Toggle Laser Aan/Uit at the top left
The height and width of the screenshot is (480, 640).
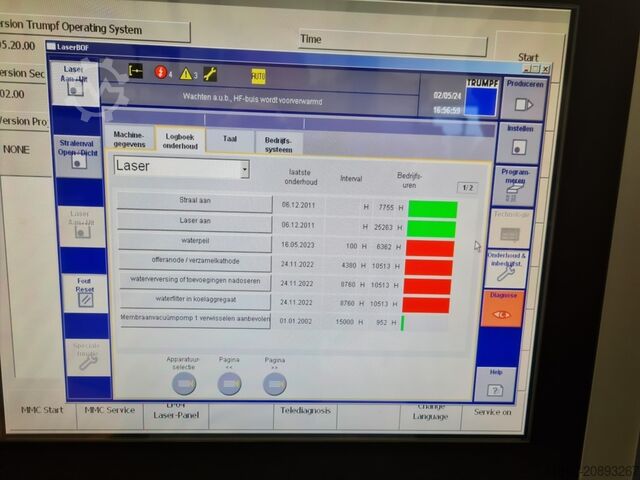click(x=75, y=83)
